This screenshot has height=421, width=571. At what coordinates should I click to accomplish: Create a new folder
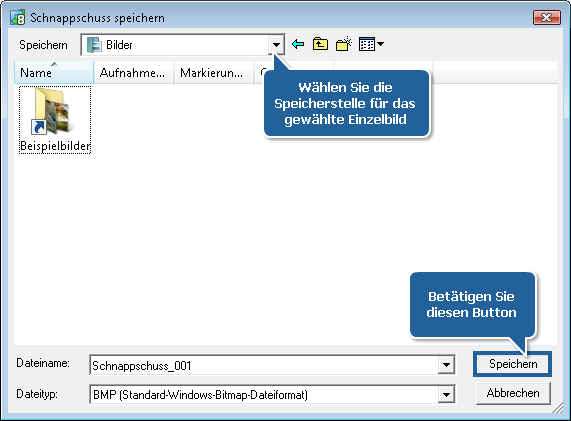pos(343,44)
